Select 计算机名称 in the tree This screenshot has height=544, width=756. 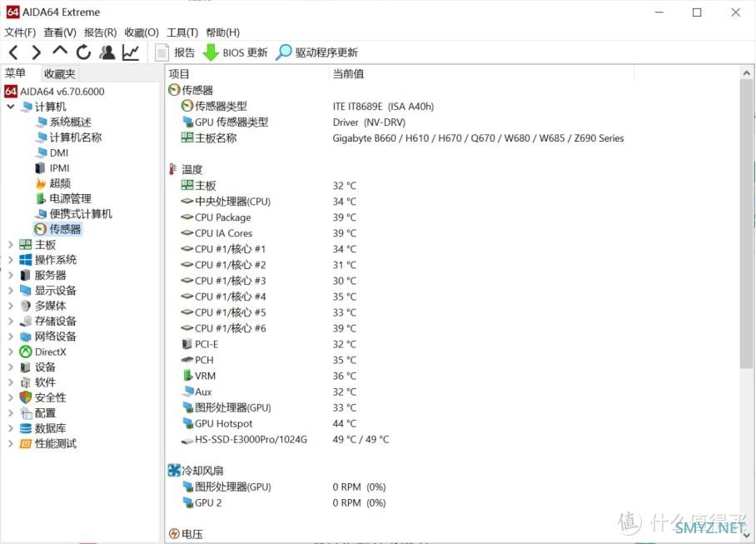tap(76, 137)
